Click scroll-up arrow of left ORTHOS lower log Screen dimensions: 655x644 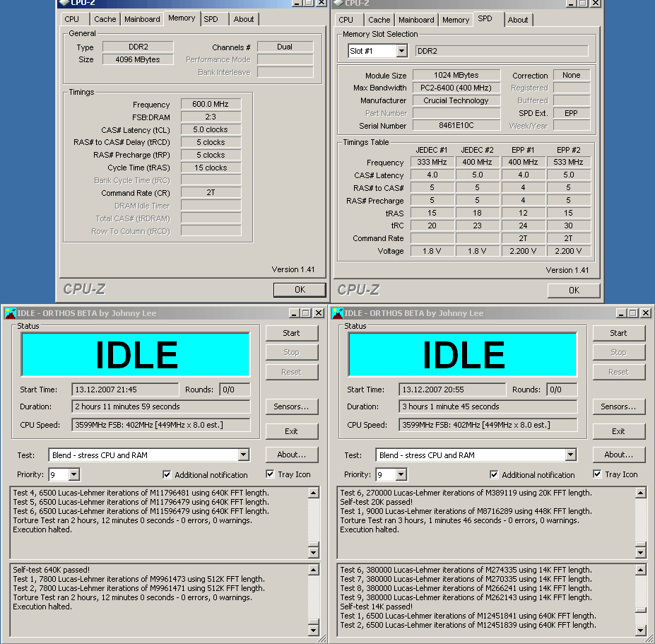314,570
